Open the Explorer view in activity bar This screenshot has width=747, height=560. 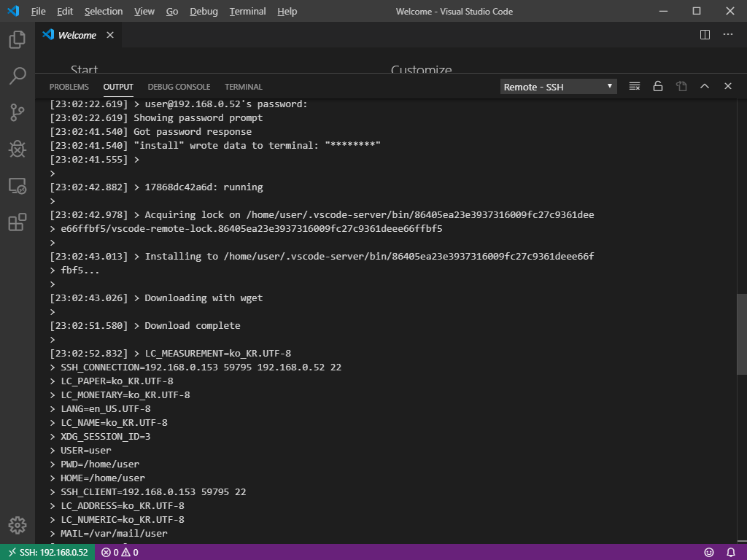tap(18, 39)
